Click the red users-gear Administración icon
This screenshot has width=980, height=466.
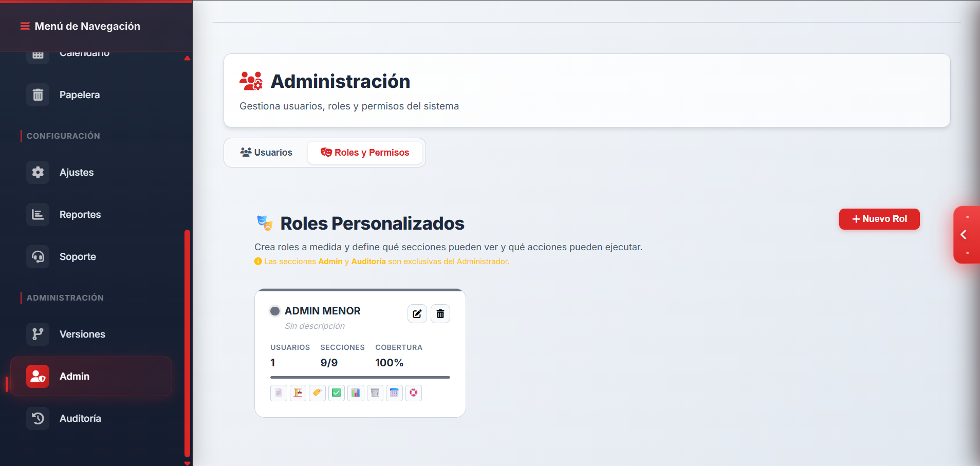tap(251, 81)
